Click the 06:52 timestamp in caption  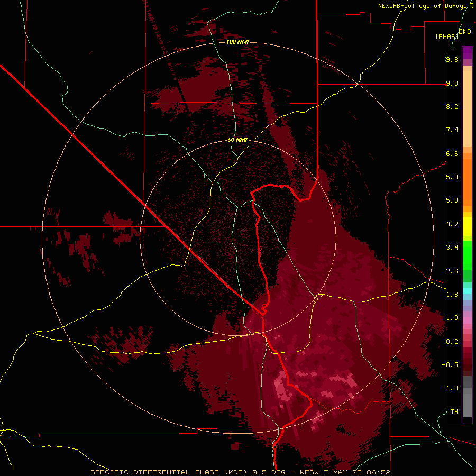click(379, 472)
